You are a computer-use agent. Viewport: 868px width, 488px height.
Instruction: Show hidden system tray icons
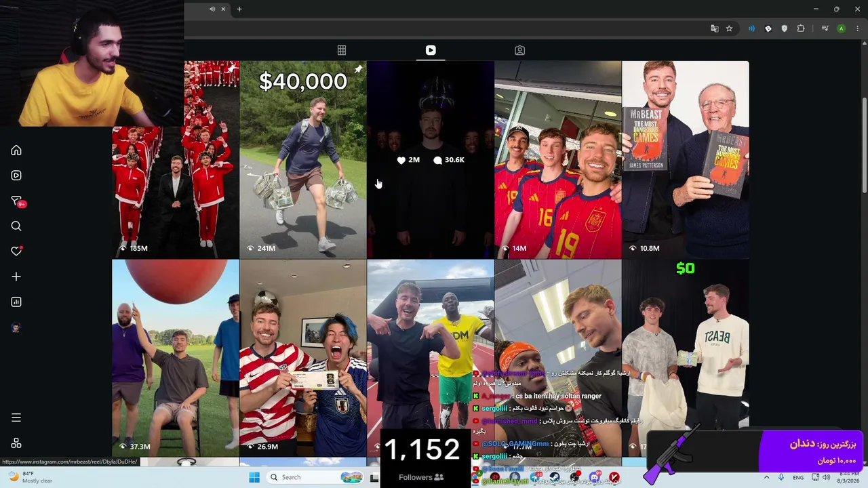point(767,478)
